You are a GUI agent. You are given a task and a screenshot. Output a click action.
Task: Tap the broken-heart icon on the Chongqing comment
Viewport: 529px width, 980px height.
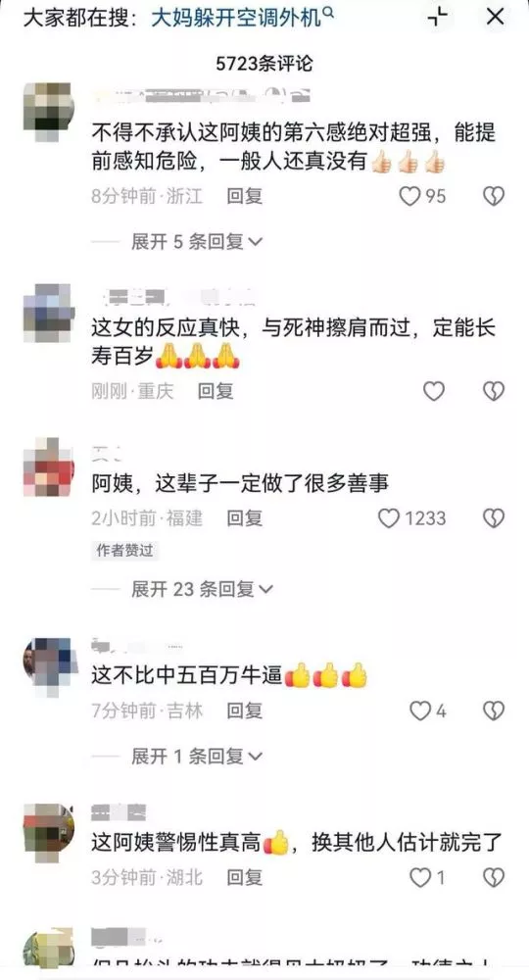[494, 391]
